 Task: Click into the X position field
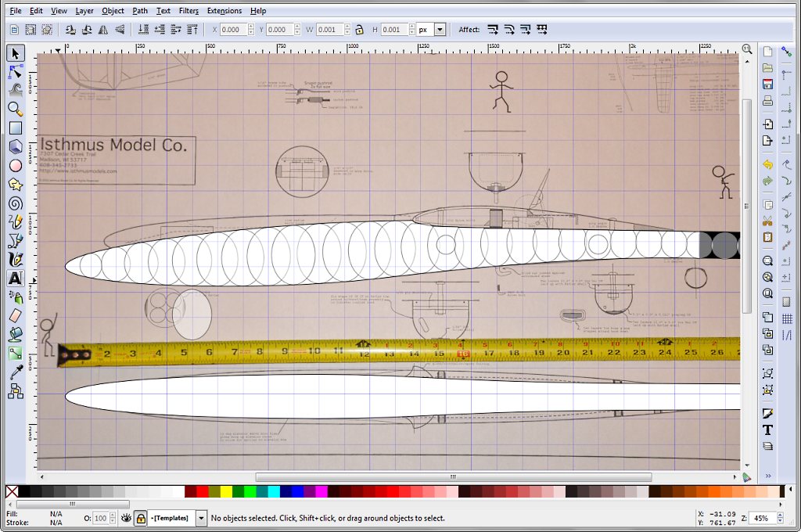click(233, 30)
